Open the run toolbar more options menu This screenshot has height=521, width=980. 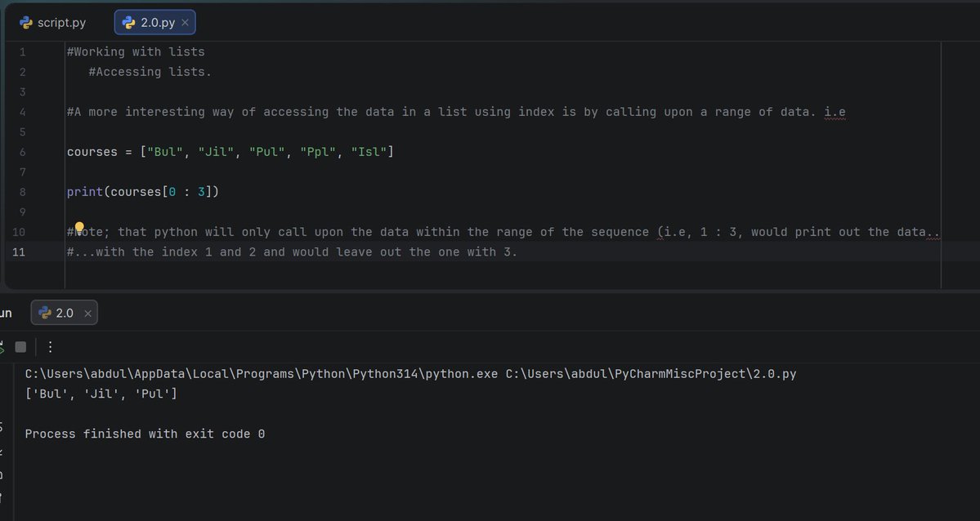pos(50,347)
